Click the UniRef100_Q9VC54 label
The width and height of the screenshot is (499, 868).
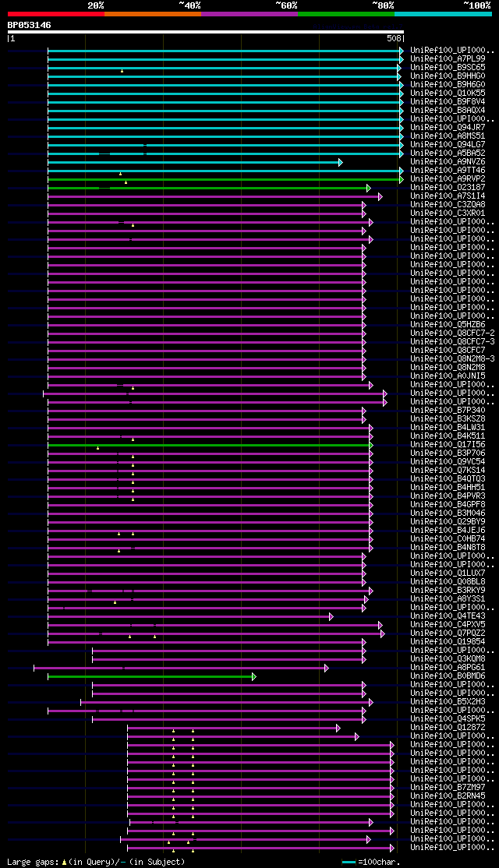(x=448, y=462)
